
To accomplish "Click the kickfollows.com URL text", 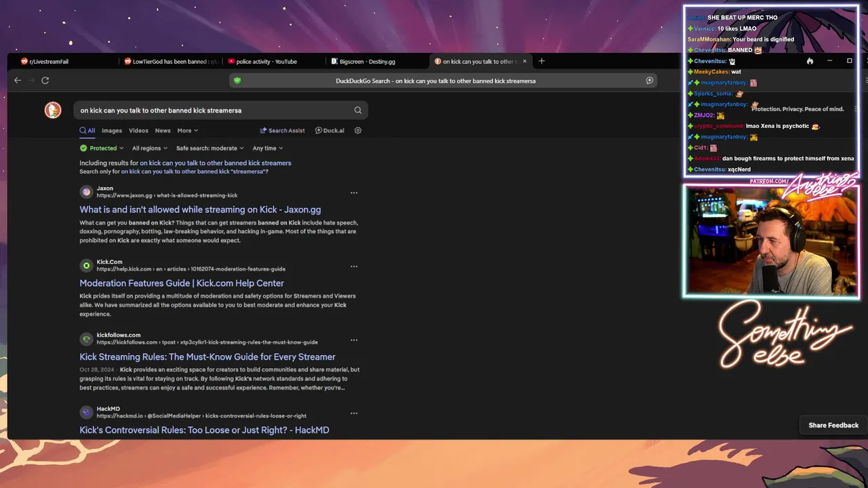I will (207, 342).
